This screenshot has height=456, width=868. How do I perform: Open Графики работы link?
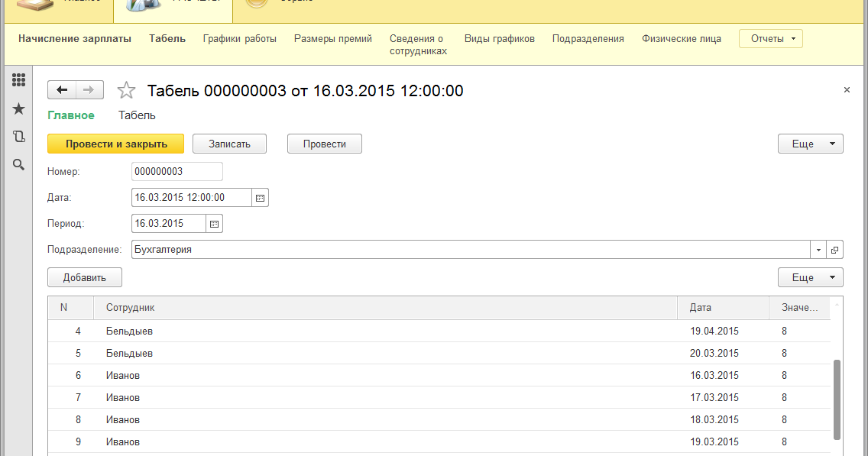click(240, 39)
